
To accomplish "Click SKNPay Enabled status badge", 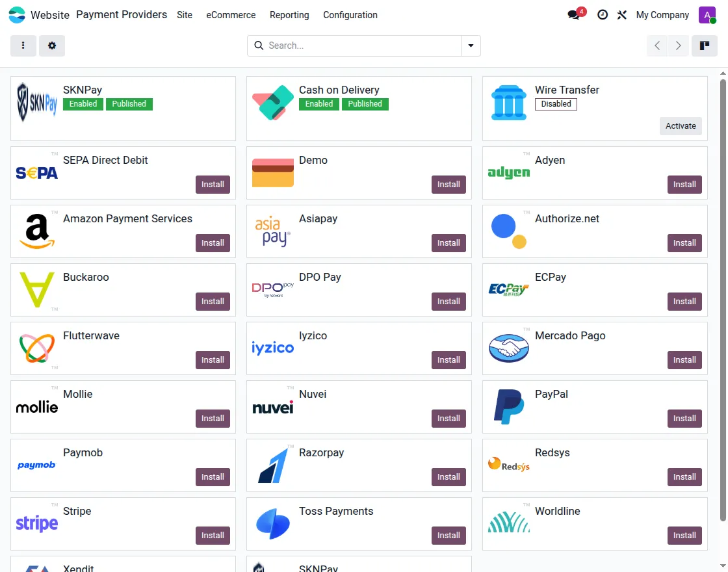I will [83, 104].
